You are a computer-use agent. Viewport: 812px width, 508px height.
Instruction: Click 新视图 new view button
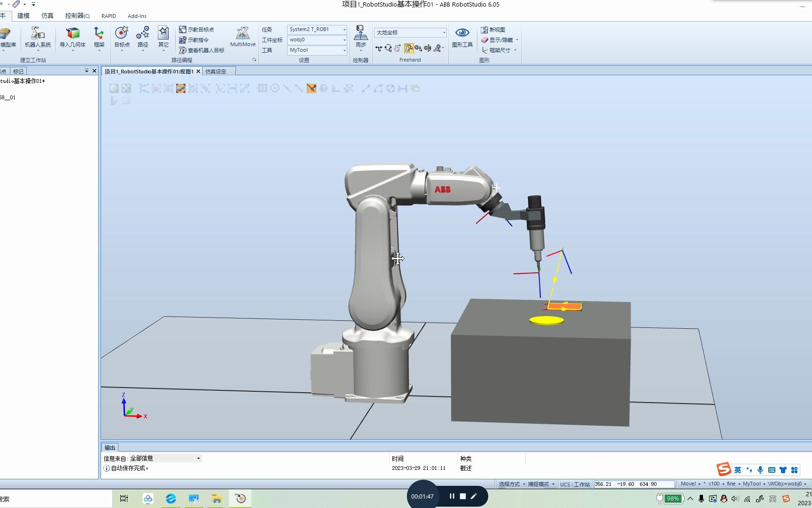point(493,30)
